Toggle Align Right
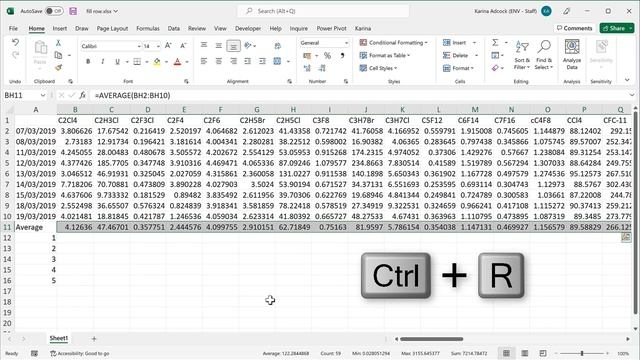The width and height of the screenshot is (640, 360). point(233,61)
